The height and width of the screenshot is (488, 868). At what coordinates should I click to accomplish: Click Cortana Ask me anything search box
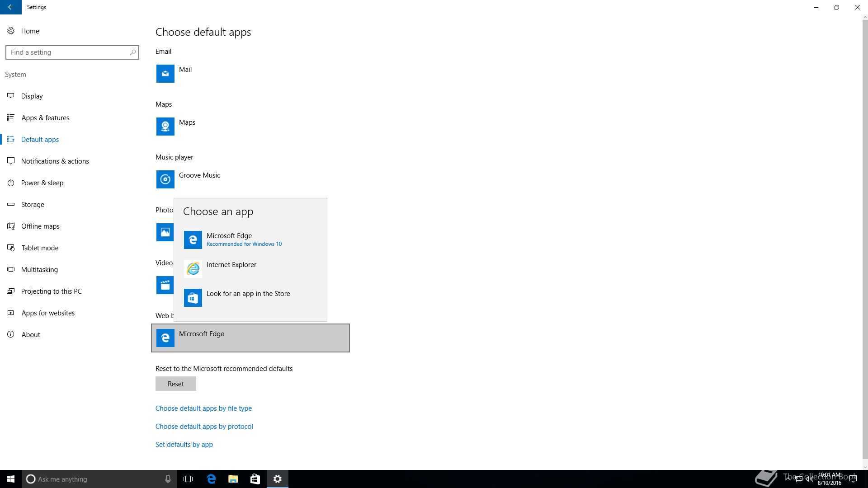(99, 479)
